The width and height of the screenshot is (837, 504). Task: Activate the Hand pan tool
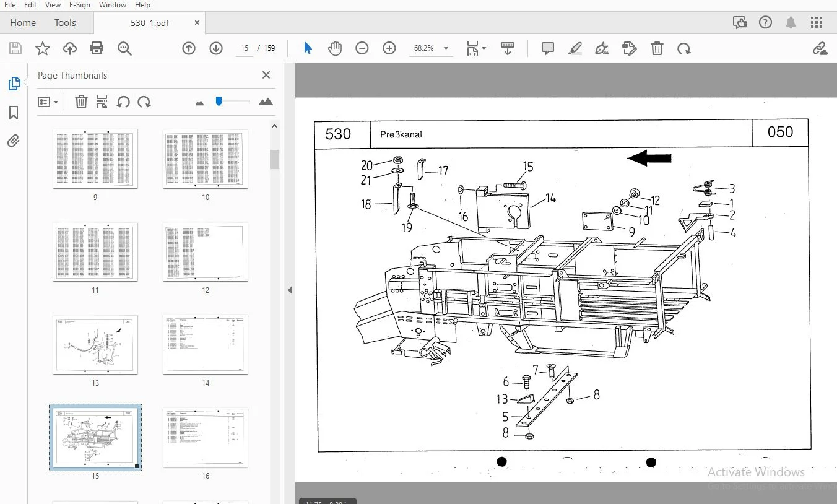pyautogui.click(x=335, y=48)
